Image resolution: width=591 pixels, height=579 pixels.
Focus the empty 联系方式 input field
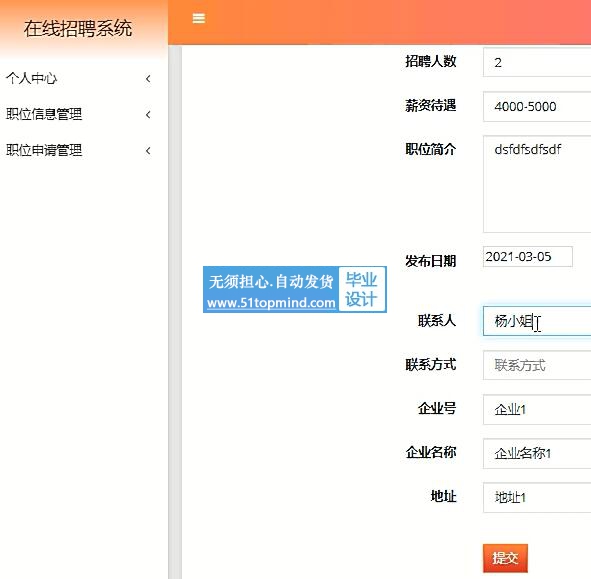tap(537, 365)
